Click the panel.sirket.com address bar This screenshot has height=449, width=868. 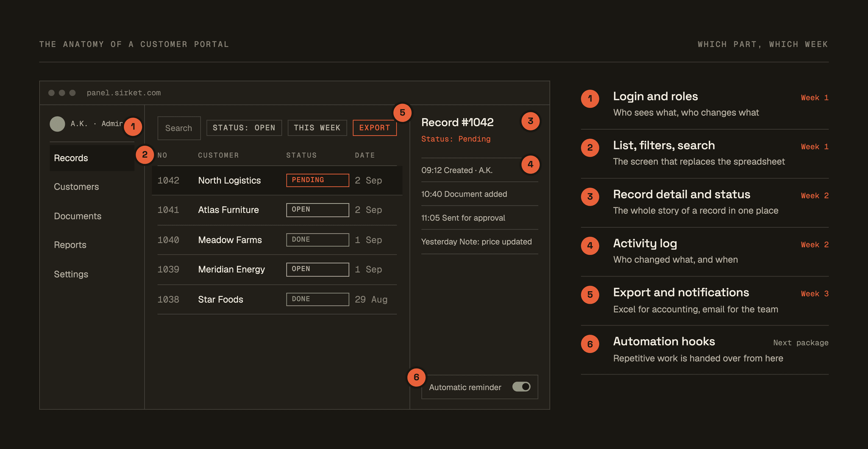click(124, 92)
